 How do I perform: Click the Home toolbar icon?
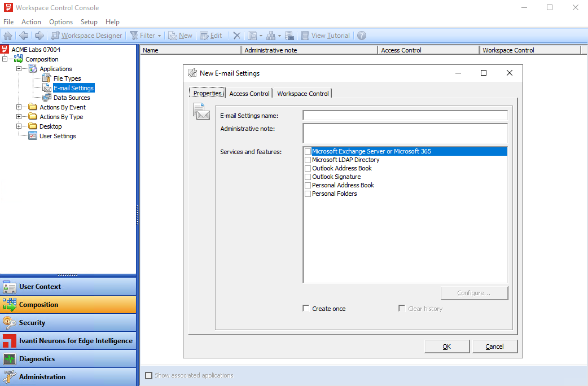point(8,36)
